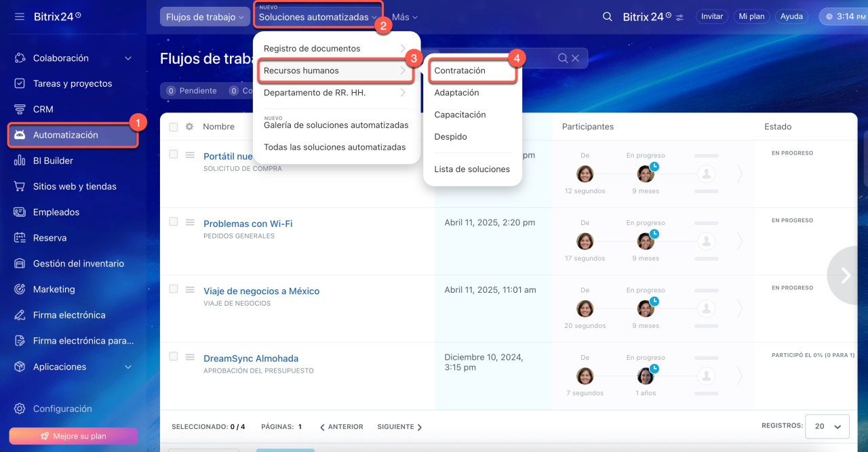Click the hamburger menu icon beside Bitrix24
Image resolution: width=868 pixels, height=452 pixels.
pos(19,16)
